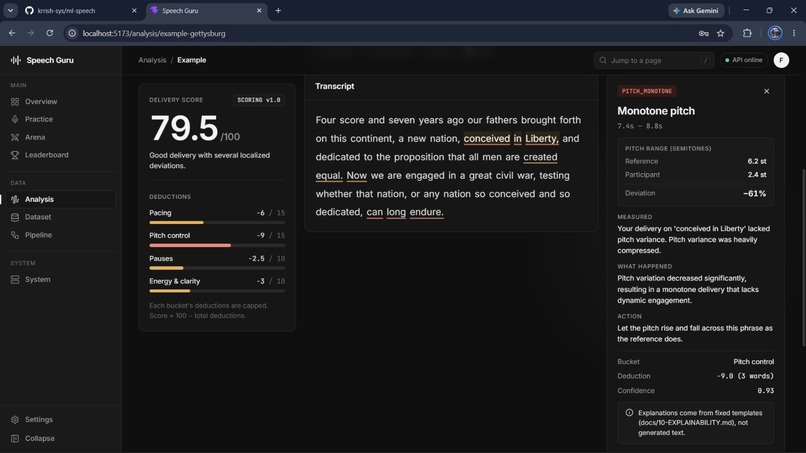Click the Pacing deduction bar
The height and width of the screenshot is (453, 806).
(217, 223)
